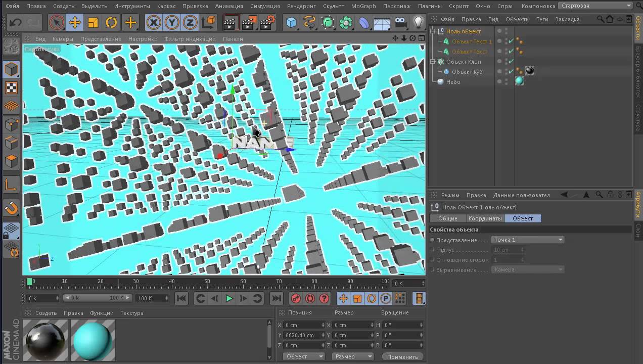Add a Cube primitive object
This screenshot has height=364, width=643.
click(x=292, y=23)
